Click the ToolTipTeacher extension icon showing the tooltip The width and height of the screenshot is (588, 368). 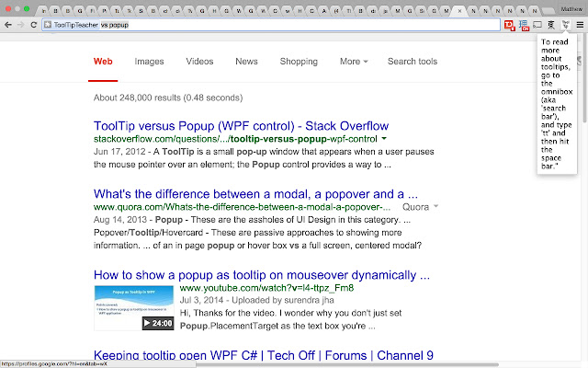coord(565,25)
